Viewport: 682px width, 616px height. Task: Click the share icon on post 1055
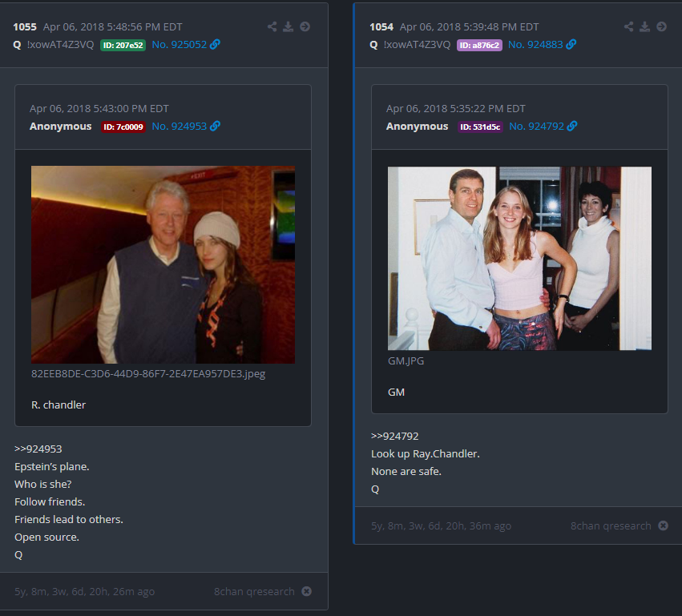click(x=272, y=26)
